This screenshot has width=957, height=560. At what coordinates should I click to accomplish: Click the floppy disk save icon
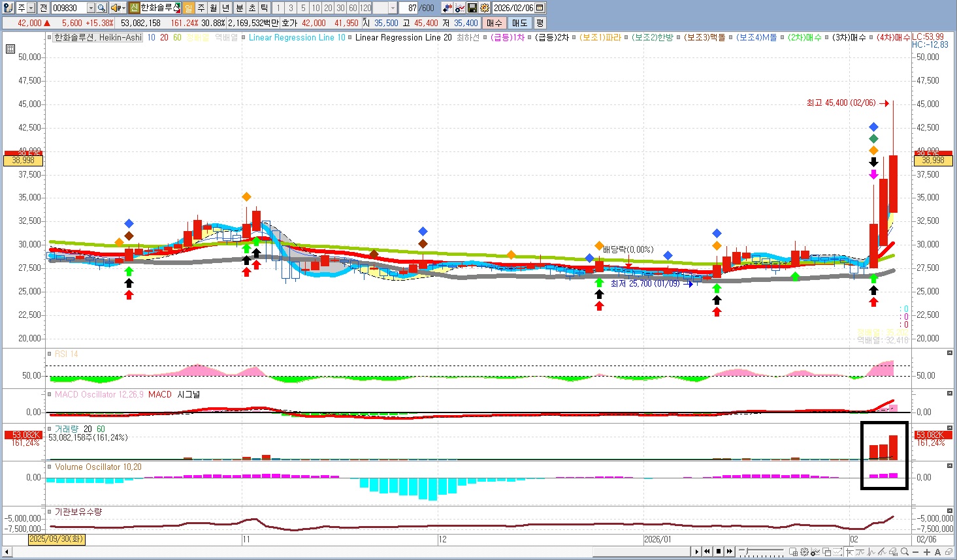point(472,8)
